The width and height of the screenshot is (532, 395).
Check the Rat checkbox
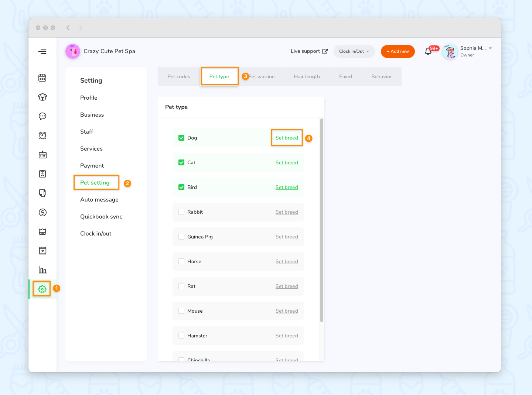click(x=181, y=286)
